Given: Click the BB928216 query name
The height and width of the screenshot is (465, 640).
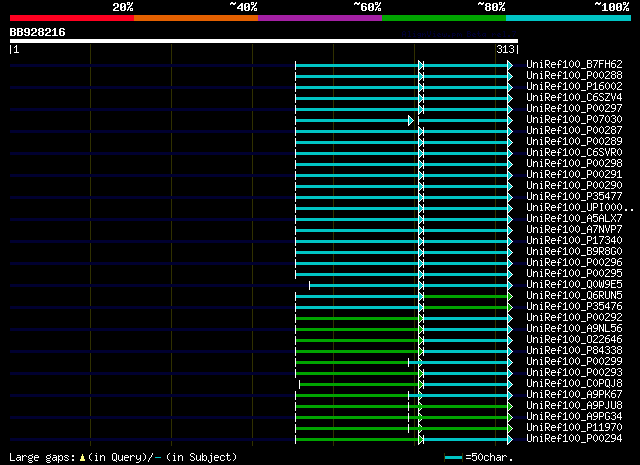Looking at the screenshot, I should coord(37,33).
